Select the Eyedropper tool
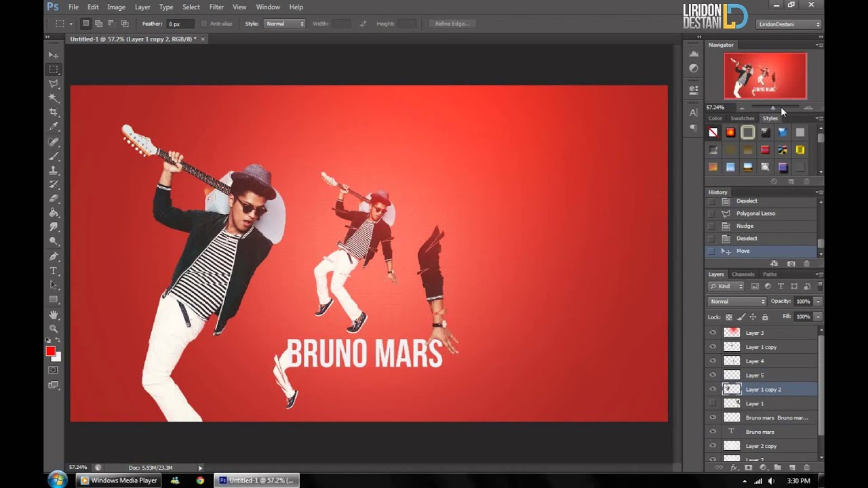The image size is (868, 488). click(54, 127)
